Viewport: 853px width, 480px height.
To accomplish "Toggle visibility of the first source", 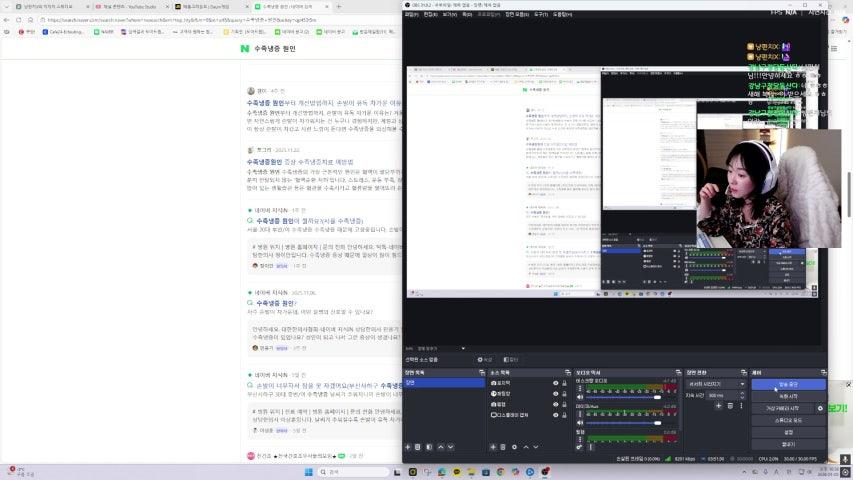I will point(556,383).
